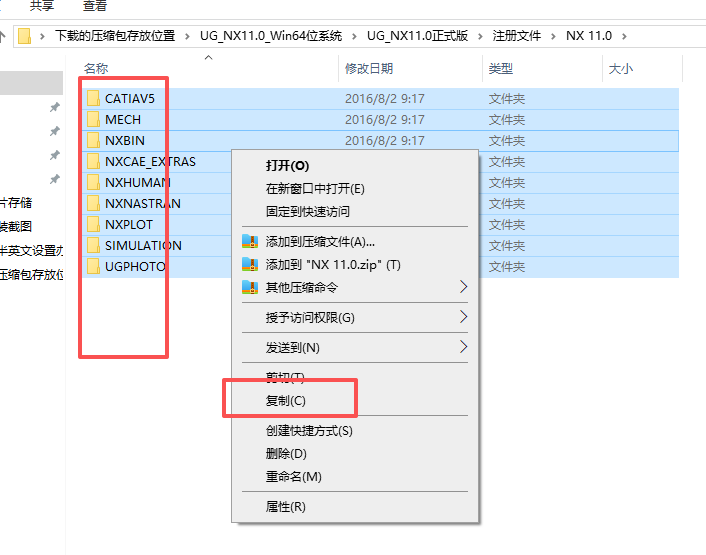Click the SIMULATION folder icon
Image resolution: width=706 pixels, height=555 pixels.
[93, 245]
